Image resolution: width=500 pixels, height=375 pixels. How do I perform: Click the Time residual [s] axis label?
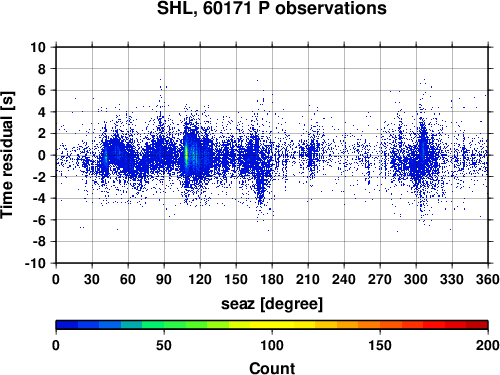(x=8, y=155)
